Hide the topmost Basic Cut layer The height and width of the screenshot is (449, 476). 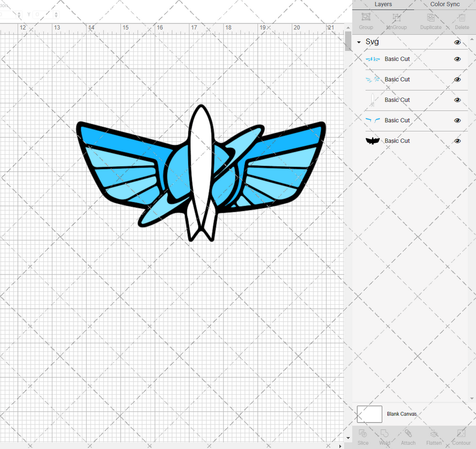click(x=457, y=59)
